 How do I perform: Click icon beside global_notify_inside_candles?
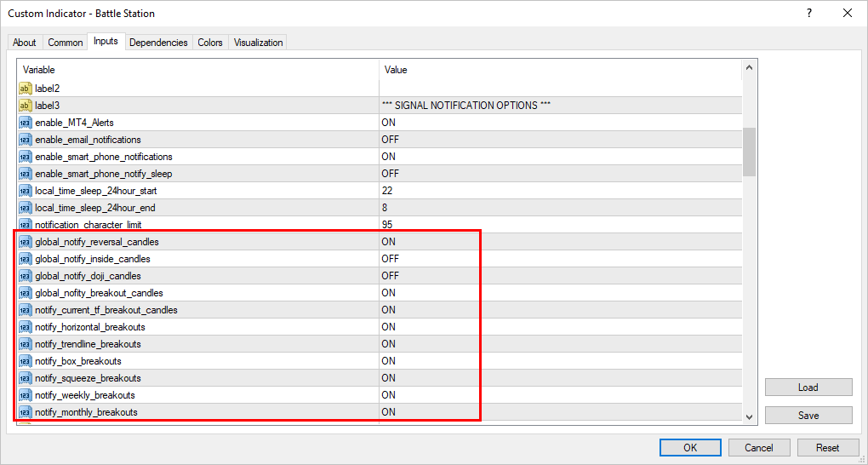pos(26,259)
